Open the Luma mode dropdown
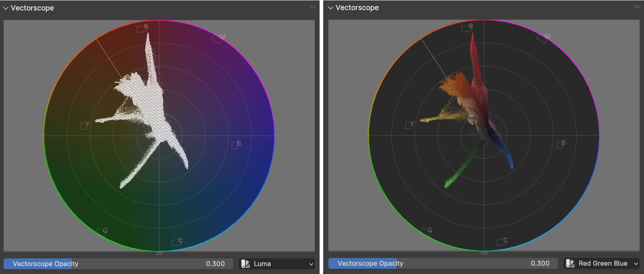Screen dimensions: 644x274 (277, 264)
